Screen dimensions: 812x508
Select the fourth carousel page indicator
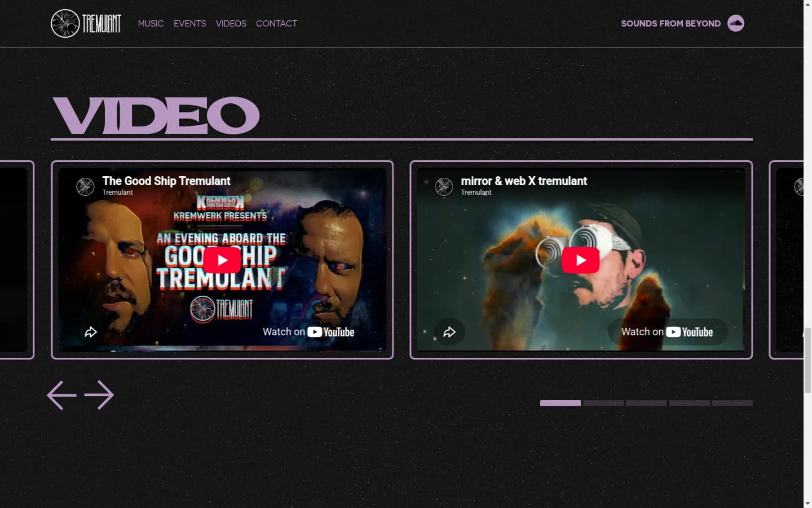[x=690, y=403]
